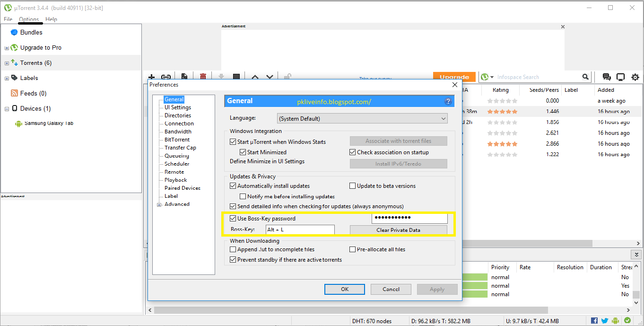Image resolution: width=644 pixels, height=326 pixels.
Task: Toggle Automatically install updates checkbox
Action: [233, 186]
